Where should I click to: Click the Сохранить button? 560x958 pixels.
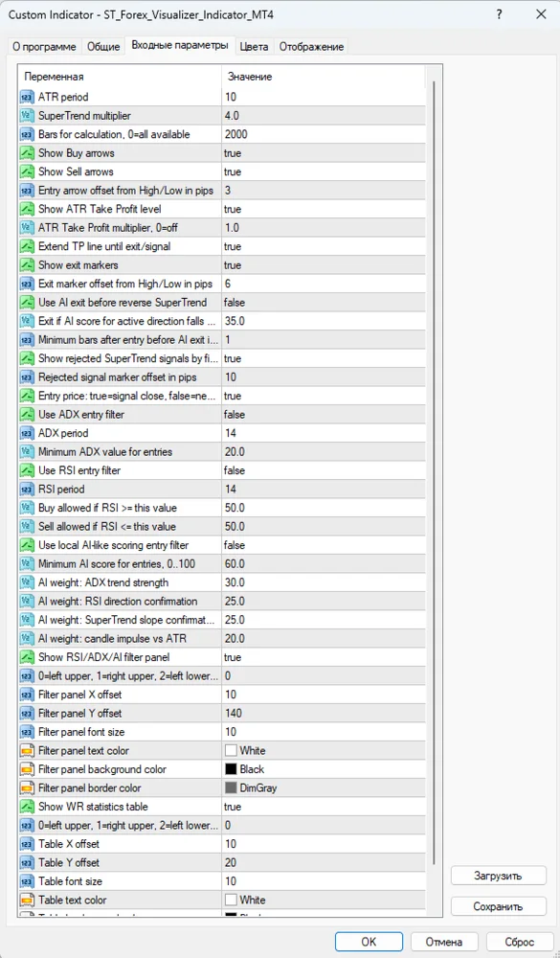(x=499, y=906)
